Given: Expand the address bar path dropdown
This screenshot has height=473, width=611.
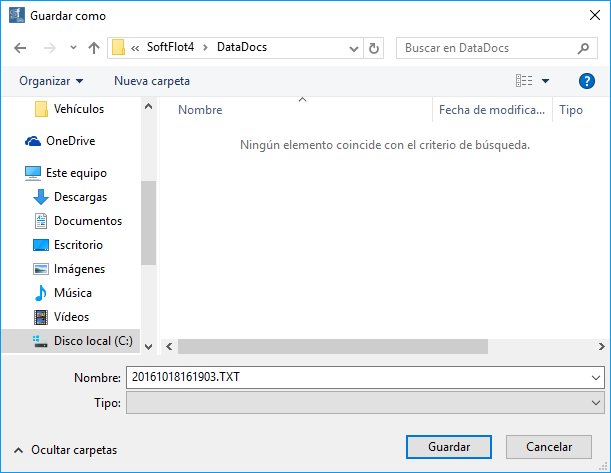Looking at the screenshot, I should [354, 48].
